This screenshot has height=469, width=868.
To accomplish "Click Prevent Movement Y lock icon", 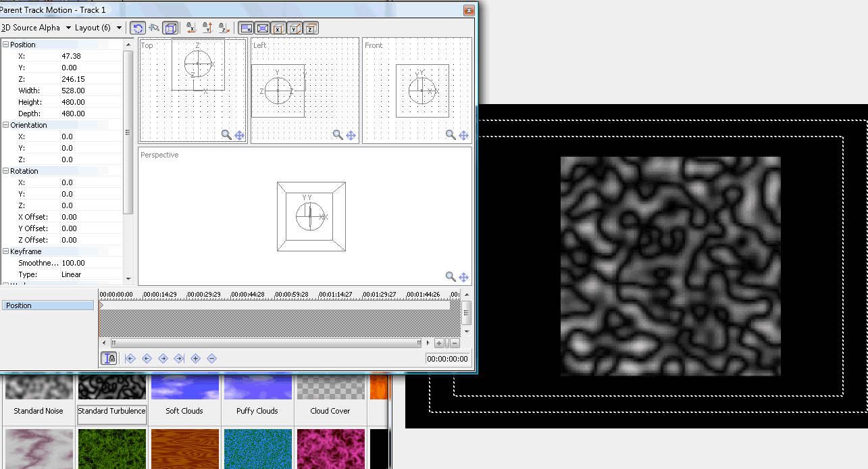I will pos(207,28).
